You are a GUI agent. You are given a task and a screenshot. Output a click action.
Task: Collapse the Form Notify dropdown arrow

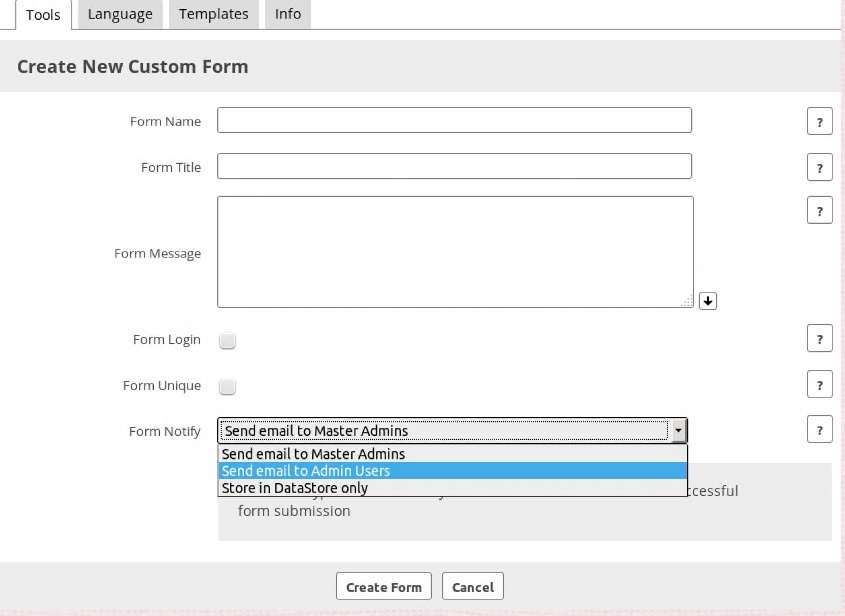[x=678, y=431]
